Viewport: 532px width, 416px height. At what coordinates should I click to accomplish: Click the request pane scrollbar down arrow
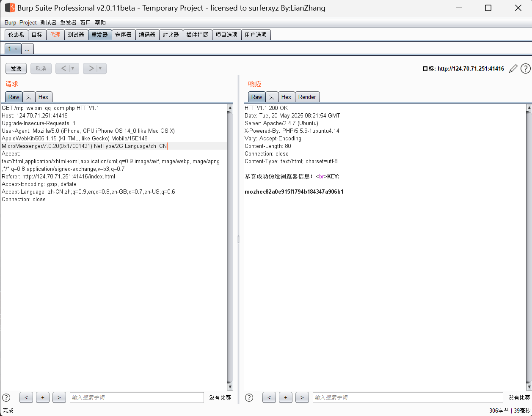(x=230, y=387)
